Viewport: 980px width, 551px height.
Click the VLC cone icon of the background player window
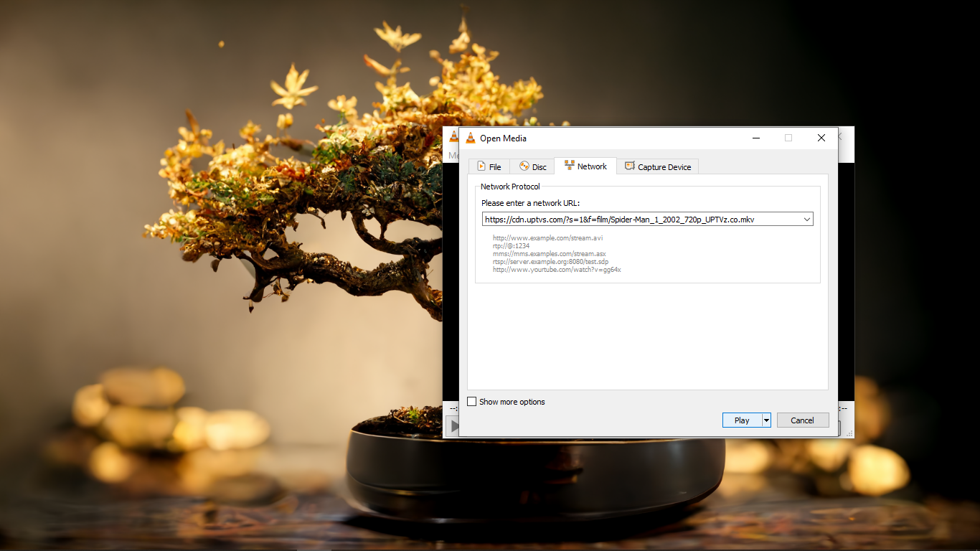click(453, 136)
